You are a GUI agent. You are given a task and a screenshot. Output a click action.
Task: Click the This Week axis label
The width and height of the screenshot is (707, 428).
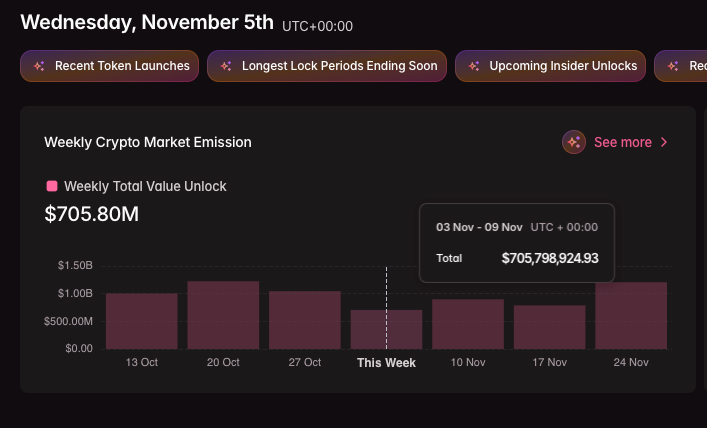tap(386, 362)
